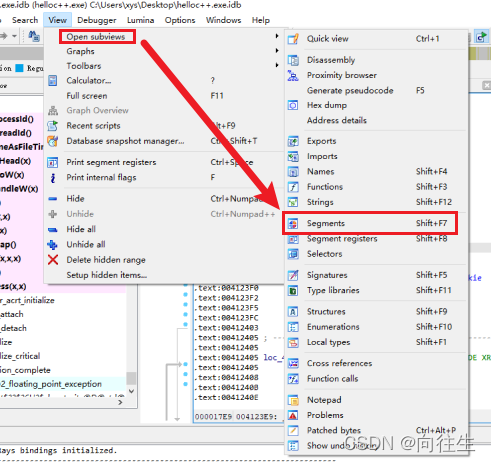Open the Help menu
Viewport: 491px width, 462px height.
click(x=261, y=20)
